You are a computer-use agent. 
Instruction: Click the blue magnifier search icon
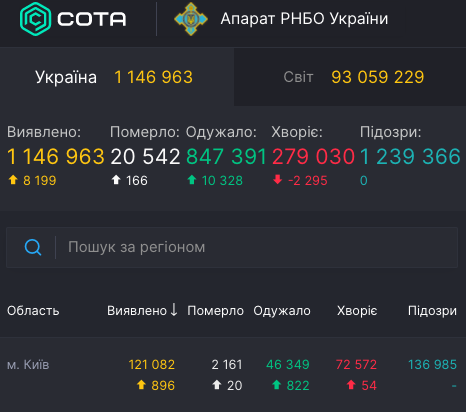click(33, 247)
